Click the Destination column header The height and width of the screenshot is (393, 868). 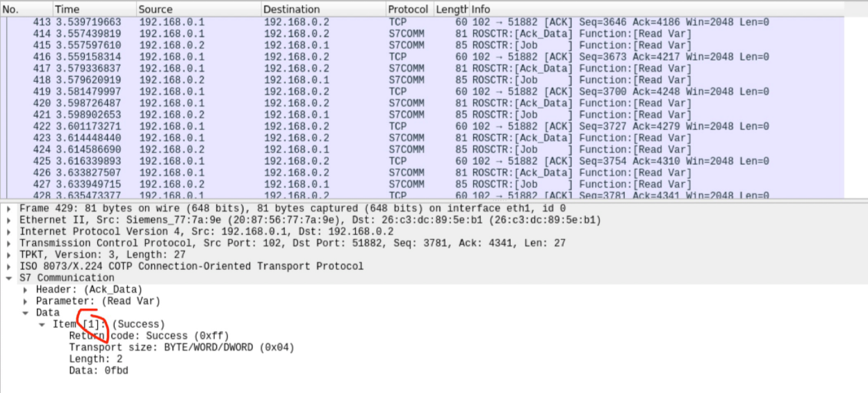pos(292,10)
